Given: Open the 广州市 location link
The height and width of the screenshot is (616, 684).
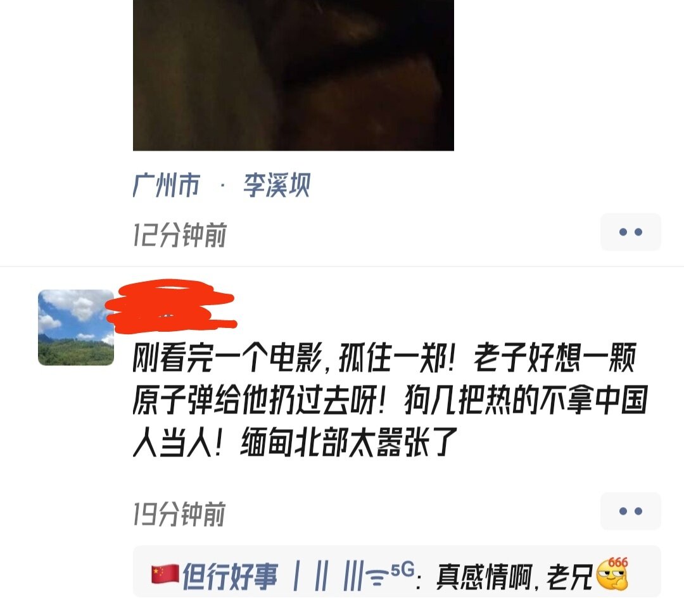Looking at the screenshot, I should (166, 185).
